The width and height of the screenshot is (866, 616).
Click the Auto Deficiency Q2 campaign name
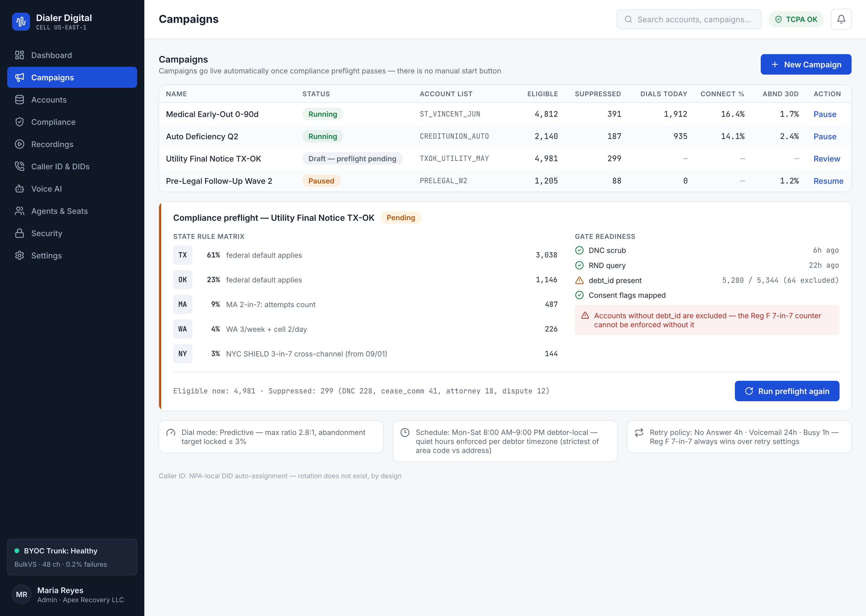click(x=202, y=137)
